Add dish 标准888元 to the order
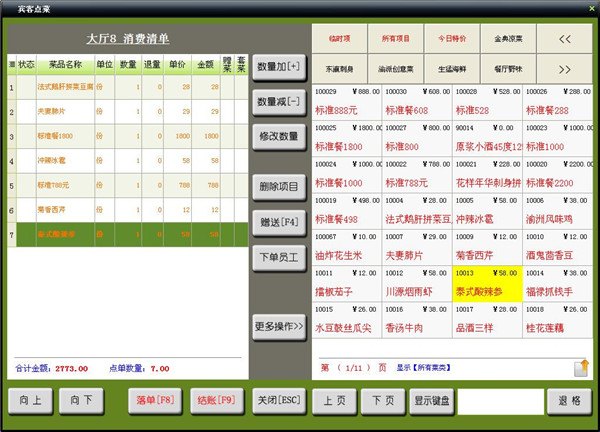 347,102
